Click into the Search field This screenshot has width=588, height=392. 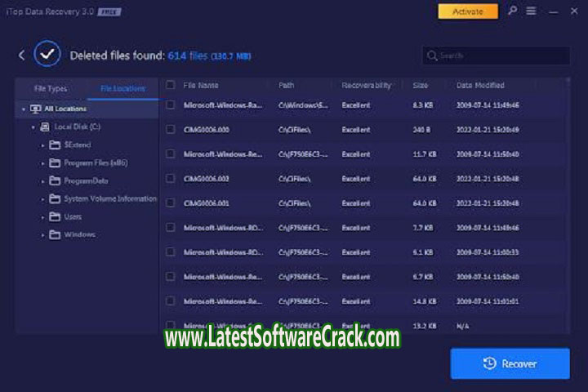(497, 56)
